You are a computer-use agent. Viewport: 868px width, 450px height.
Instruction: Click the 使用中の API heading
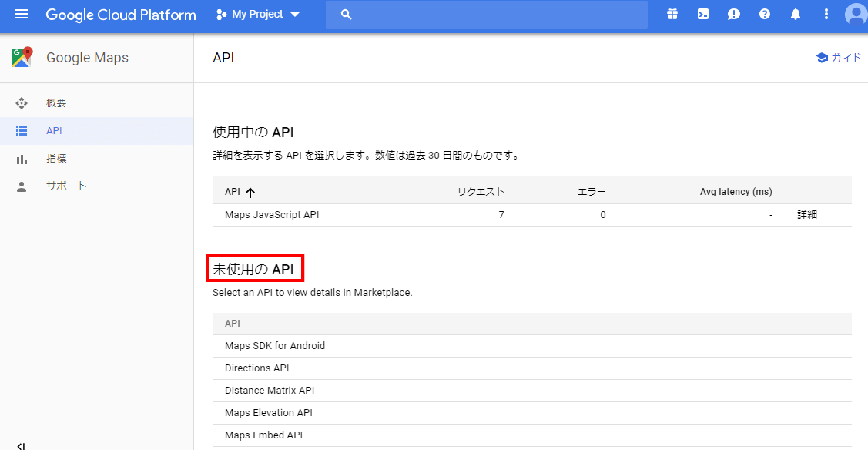(253, 132)
